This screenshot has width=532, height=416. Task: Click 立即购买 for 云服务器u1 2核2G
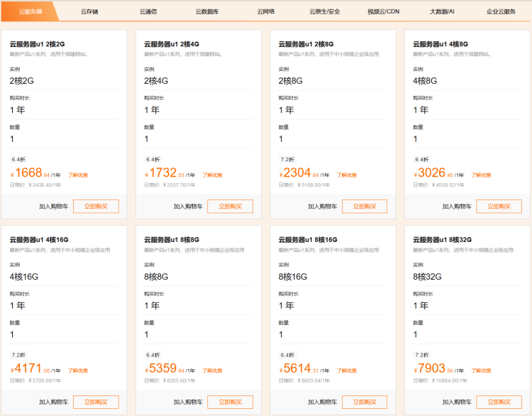(x=96, y=207)
